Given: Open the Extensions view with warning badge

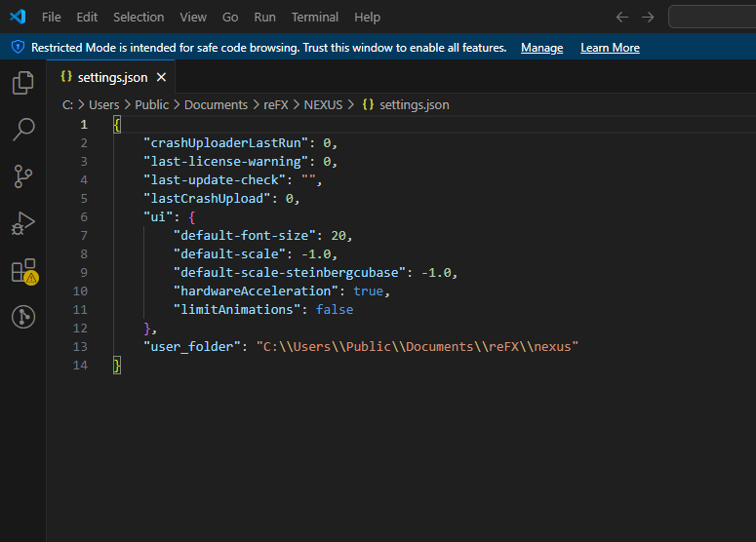Looking at the screenshot, I should (x=24, y=271).
